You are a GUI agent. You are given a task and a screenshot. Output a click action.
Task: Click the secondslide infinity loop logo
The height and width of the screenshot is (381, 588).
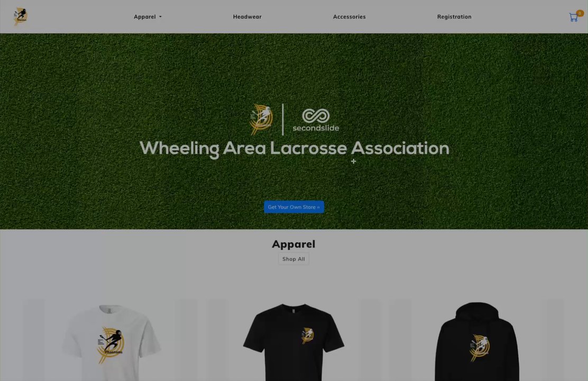click(x=316, y=115)
